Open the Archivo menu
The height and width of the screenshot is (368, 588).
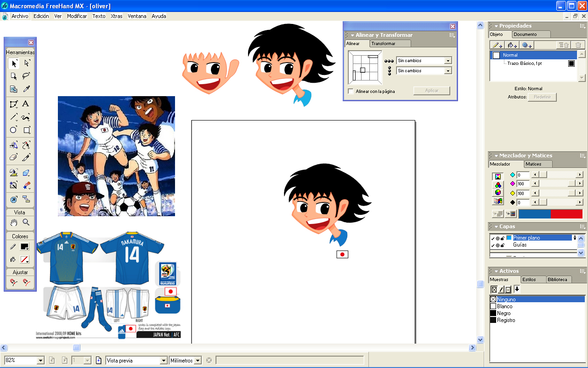pyautogui.click(x=20, y=16)
